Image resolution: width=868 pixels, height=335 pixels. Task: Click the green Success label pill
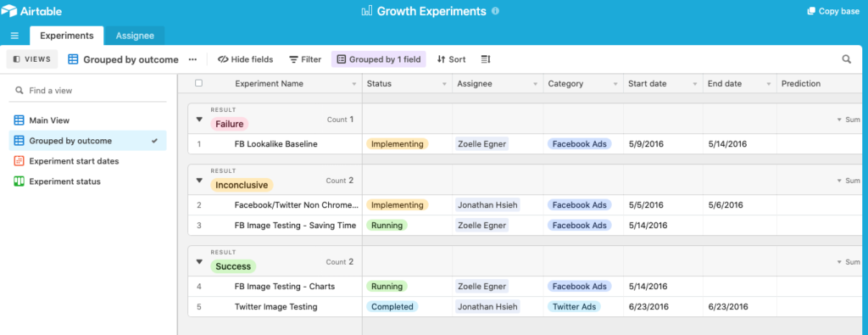click(x=233, y=266)
